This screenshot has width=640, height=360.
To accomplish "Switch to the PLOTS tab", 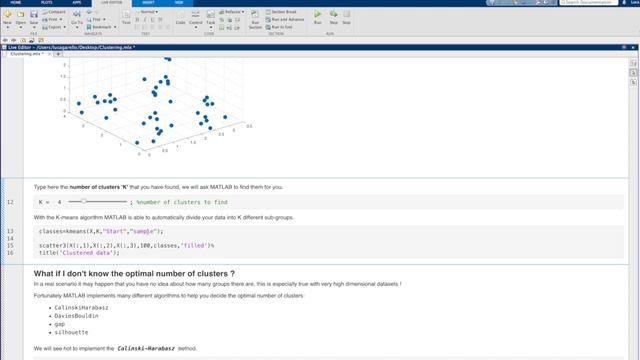I will coord(47,2).
